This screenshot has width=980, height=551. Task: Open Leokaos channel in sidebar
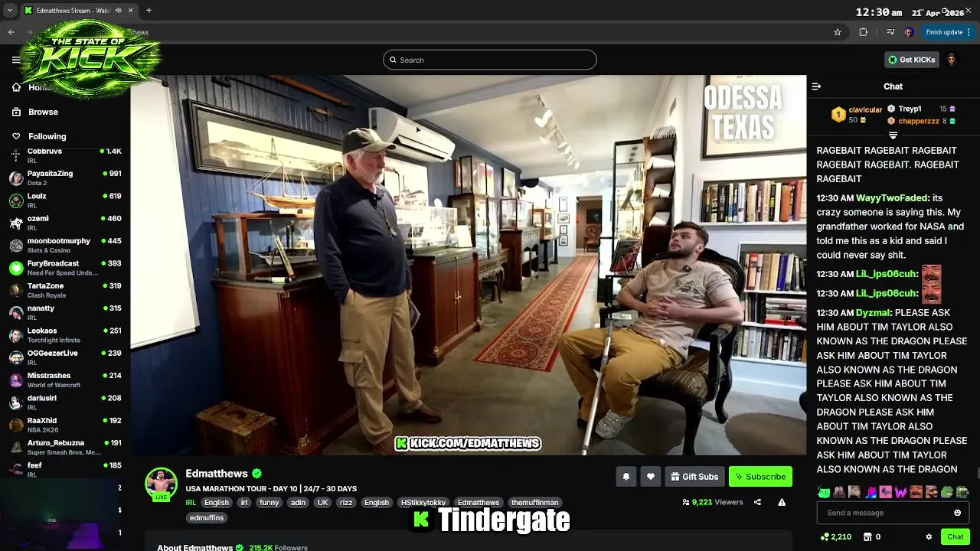(x=65, y=335)
